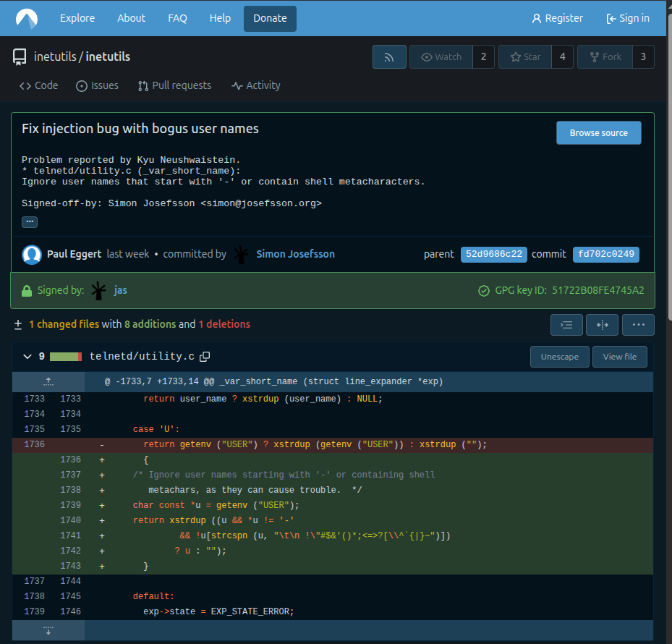Click Paul Eggert's avatar
672x644 pixels.
[32, 254]
